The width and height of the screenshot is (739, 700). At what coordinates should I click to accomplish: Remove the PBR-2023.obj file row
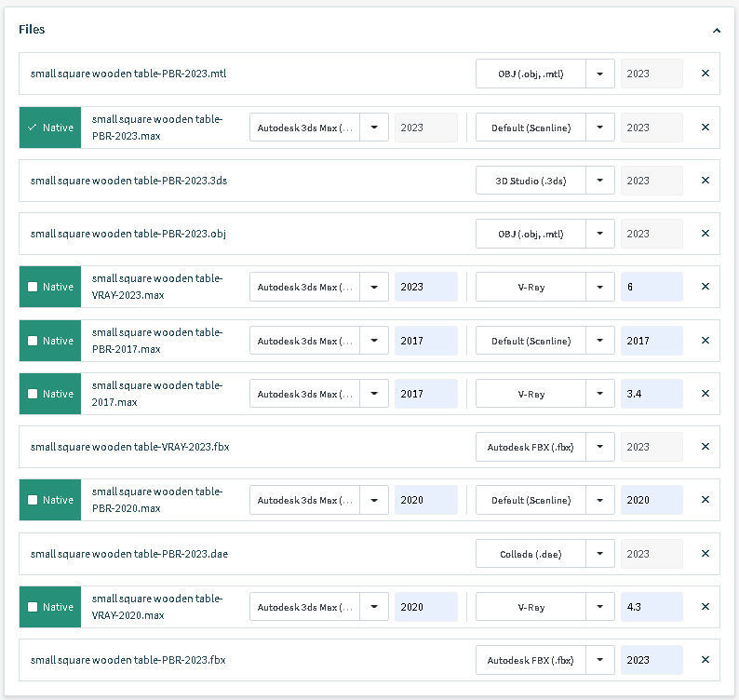coord(705,234)
